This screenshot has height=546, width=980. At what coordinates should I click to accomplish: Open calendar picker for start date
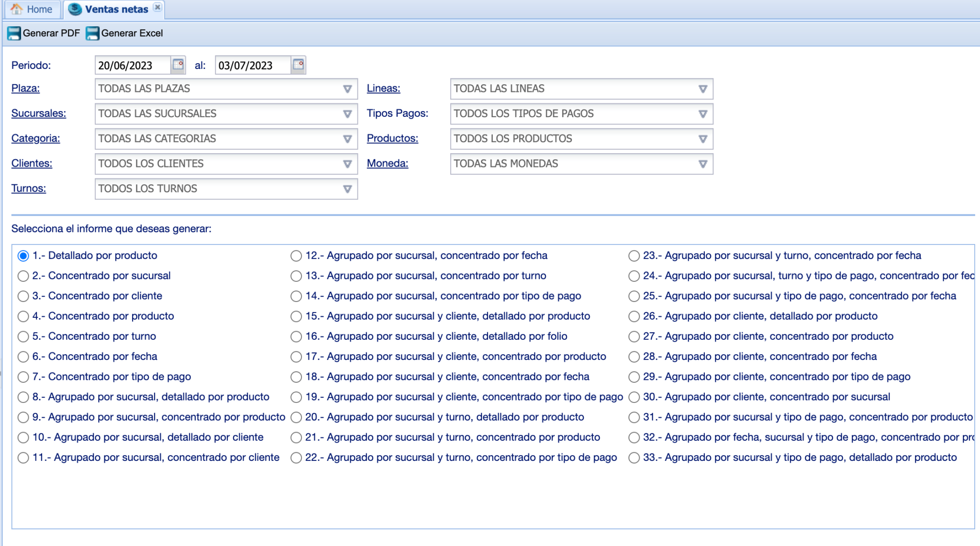click(178, 65)
